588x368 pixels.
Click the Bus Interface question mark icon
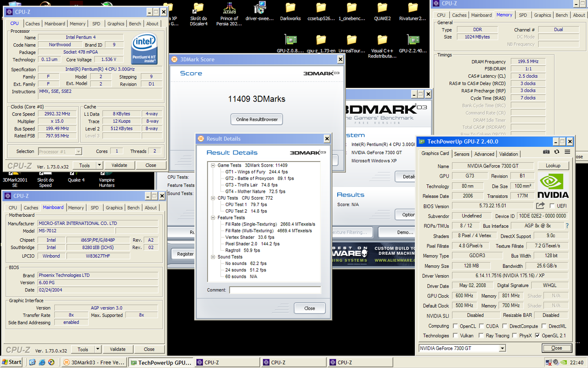(567, 226)
